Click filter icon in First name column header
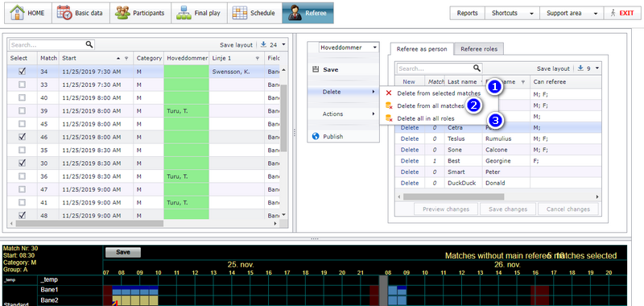 (522, 82)
